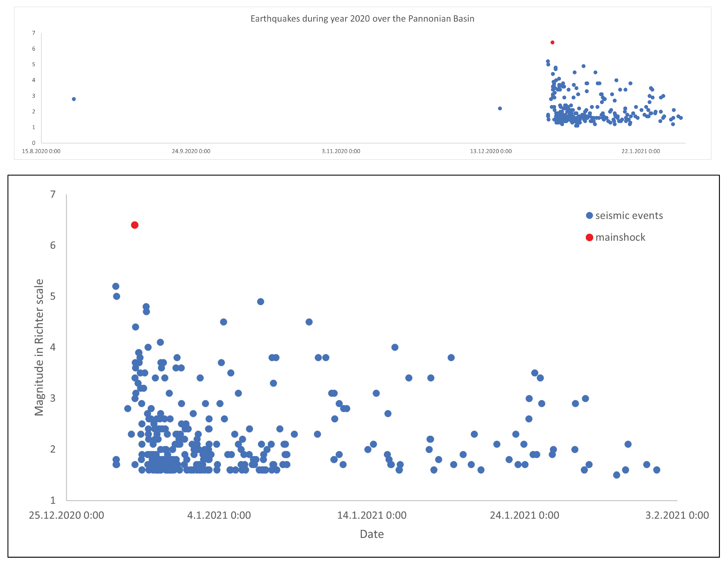Click the lowest point near magnitude 1.5
Viewport: 728px width, 564px height.
(x=616, y=475)
